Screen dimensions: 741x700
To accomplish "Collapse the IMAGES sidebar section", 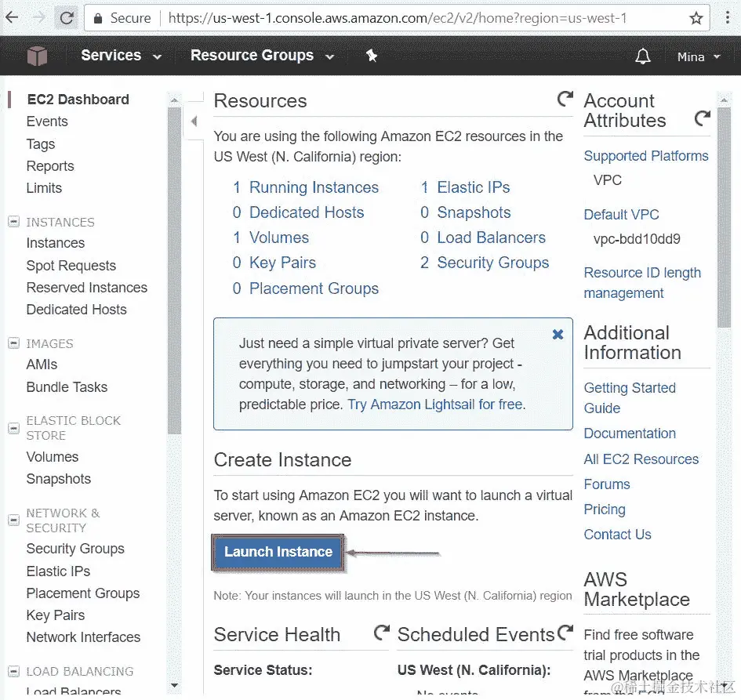I will tap(13, 343).
